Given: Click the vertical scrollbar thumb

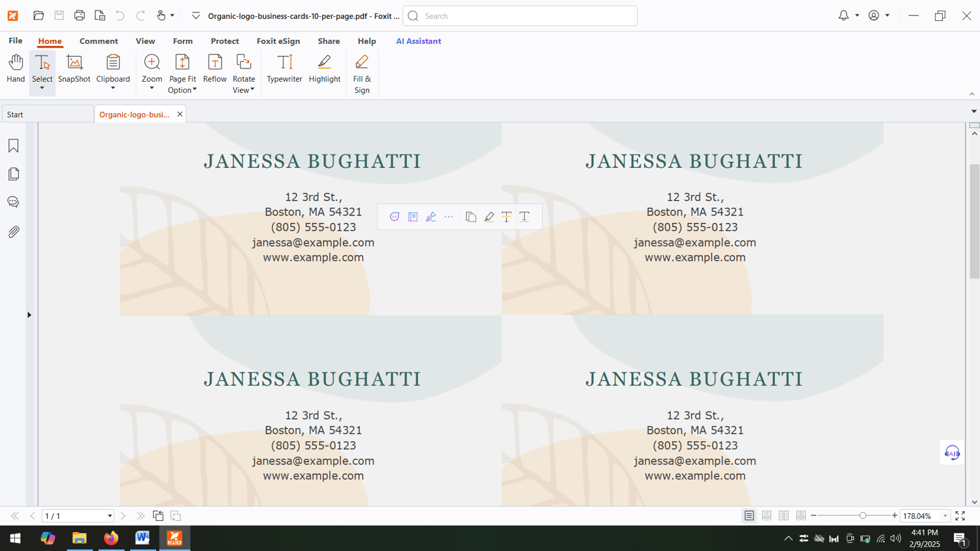Looking at the screenshot, I should [974, 222].
